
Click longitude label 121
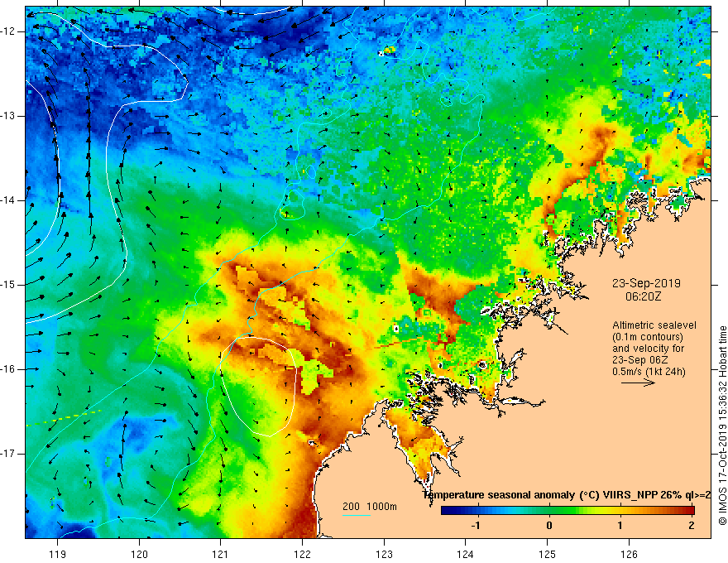pos(221,554)
